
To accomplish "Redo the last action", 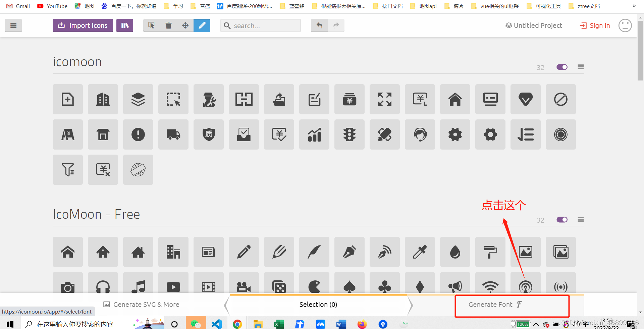I will click(336, 25).
